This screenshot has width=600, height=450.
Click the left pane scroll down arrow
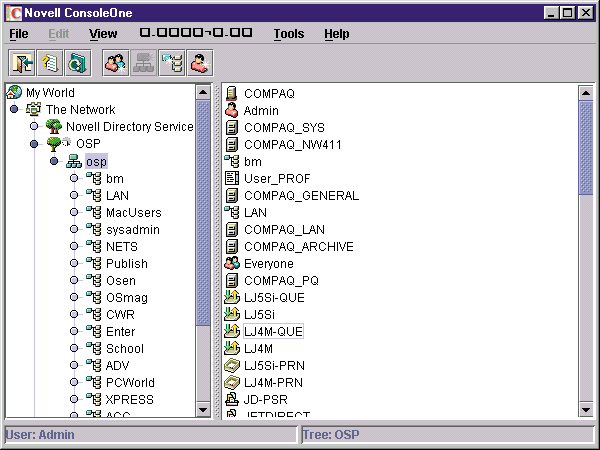click(x=203, y=409)
